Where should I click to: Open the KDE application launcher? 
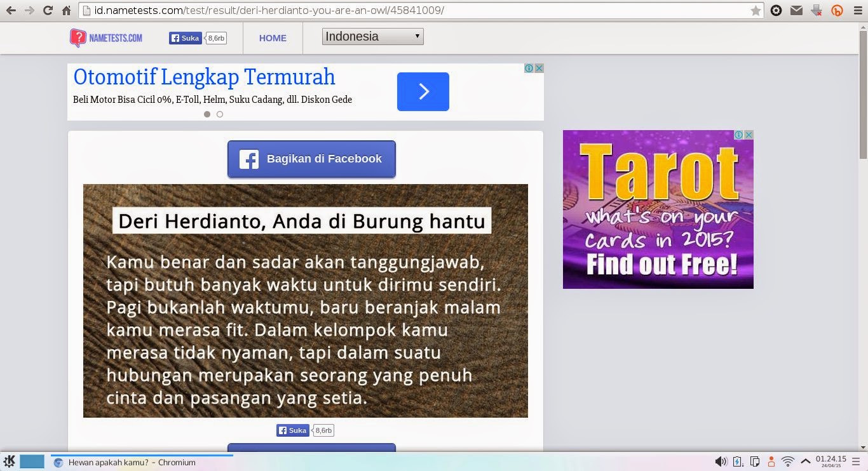9,461
